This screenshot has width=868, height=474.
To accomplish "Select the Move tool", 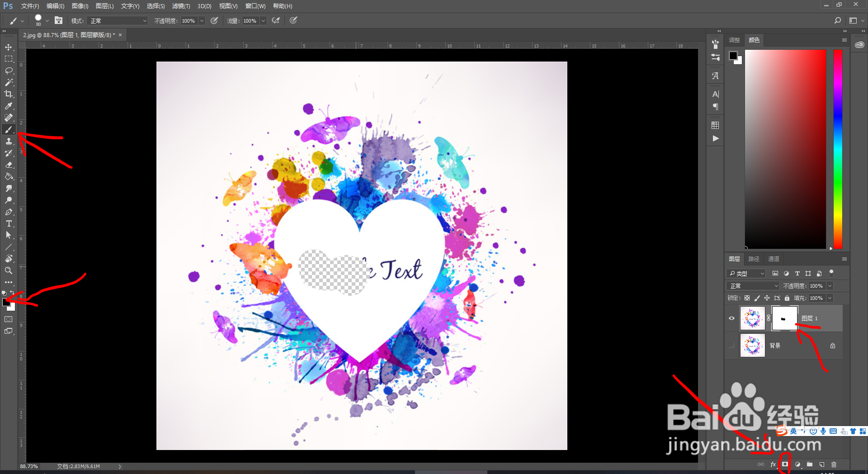I will (x=9, y=47).
